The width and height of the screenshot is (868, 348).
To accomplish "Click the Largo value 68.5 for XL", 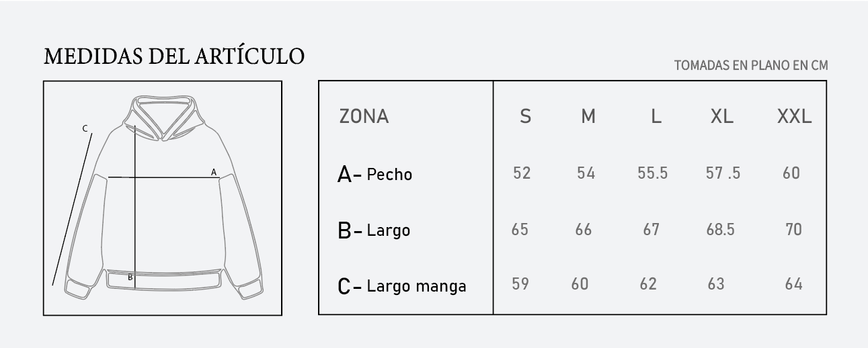I will pos(720,230).
